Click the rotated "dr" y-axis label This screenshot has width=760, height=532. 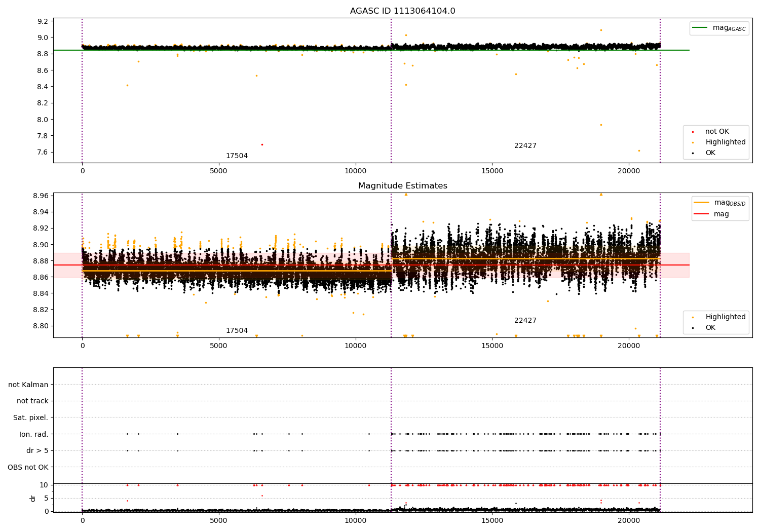(x=33, y=498)
